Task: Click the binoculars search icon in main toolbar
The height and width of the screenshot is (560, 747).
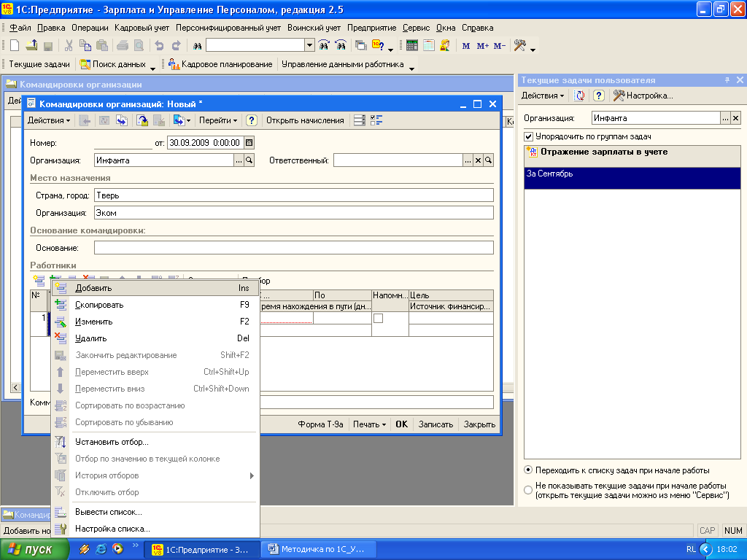Action: point(197,45)
